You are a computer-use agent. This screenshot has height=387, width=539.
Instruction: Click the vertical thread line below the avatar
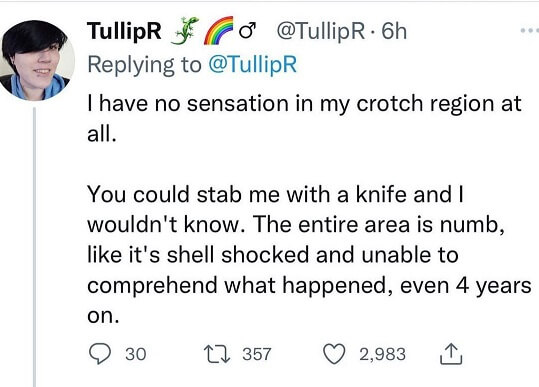coord(34,247)
